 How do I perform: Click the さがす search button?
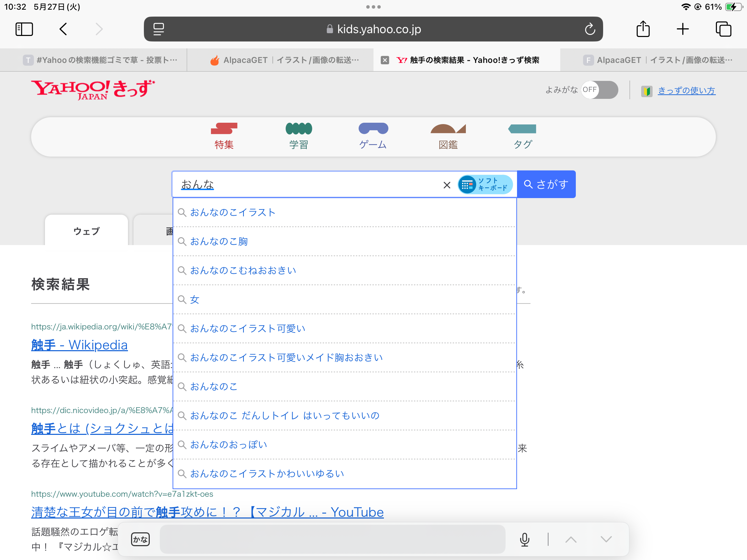546,184
